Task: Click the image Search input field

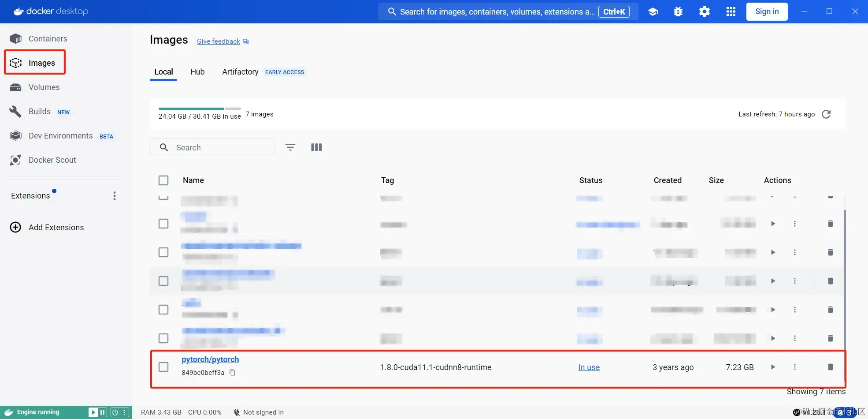Action: point(212,147)
